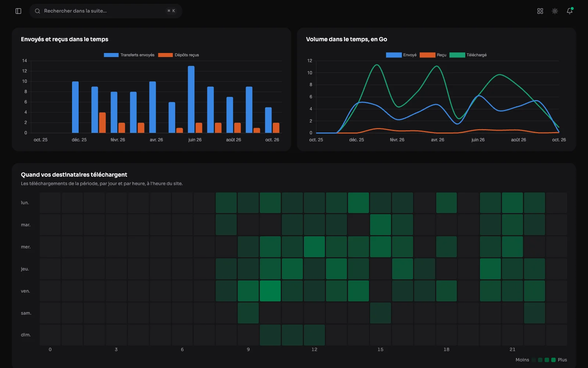
Task: Click heading Volume dans le temps, en Go
Action: (x=347, y=39)
